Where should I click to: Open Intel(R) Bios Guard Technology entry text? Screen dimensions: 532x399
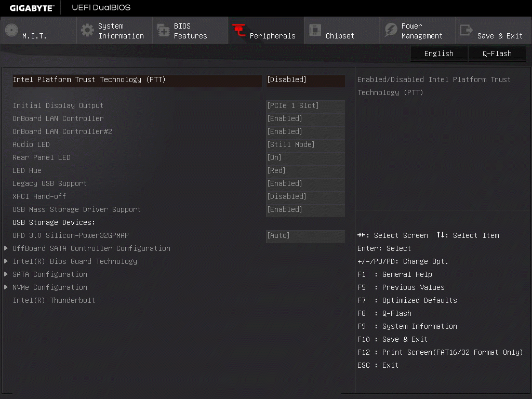(75, 261)
